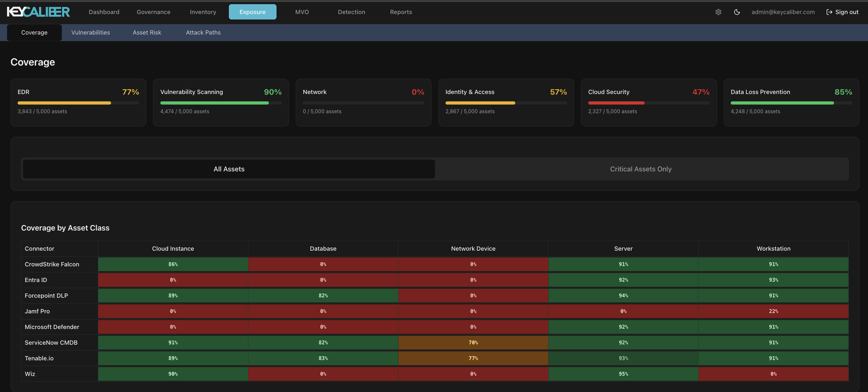Viewport: 868px width, 392px height.
Task: Click the Sign out arrow icon
Action: 829,12
